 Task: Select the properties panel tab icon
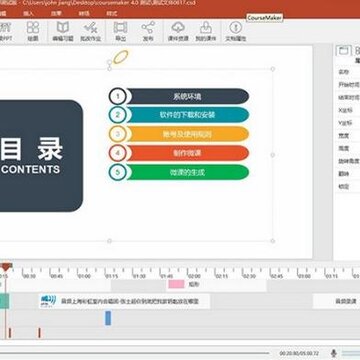coord(343,51)
